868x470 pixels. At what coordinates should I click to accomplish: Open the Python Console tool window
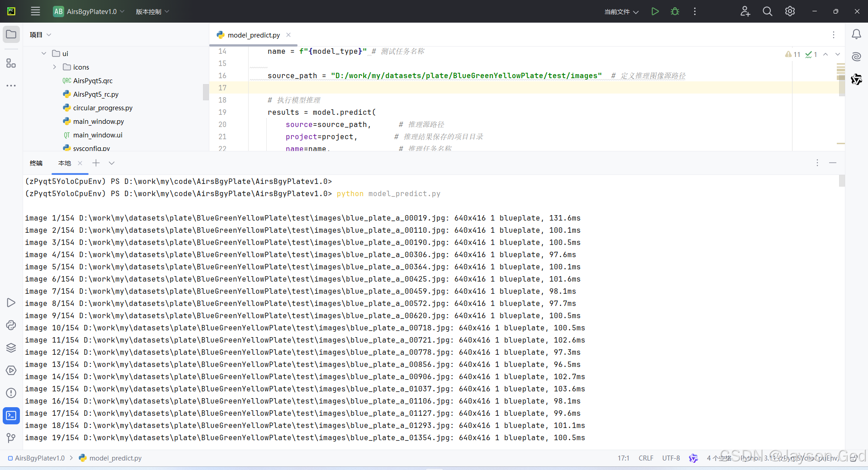point(11,325)
